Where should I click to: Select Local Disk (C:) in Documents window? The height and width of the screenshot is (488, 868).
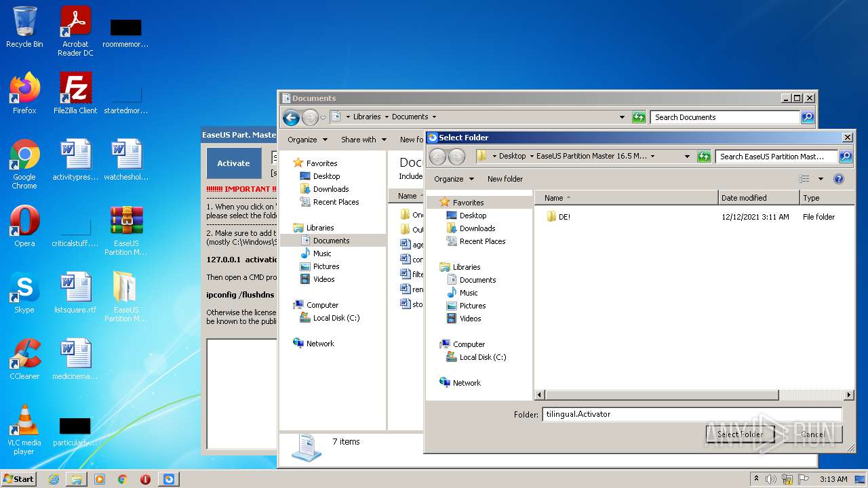click(336, 318)
